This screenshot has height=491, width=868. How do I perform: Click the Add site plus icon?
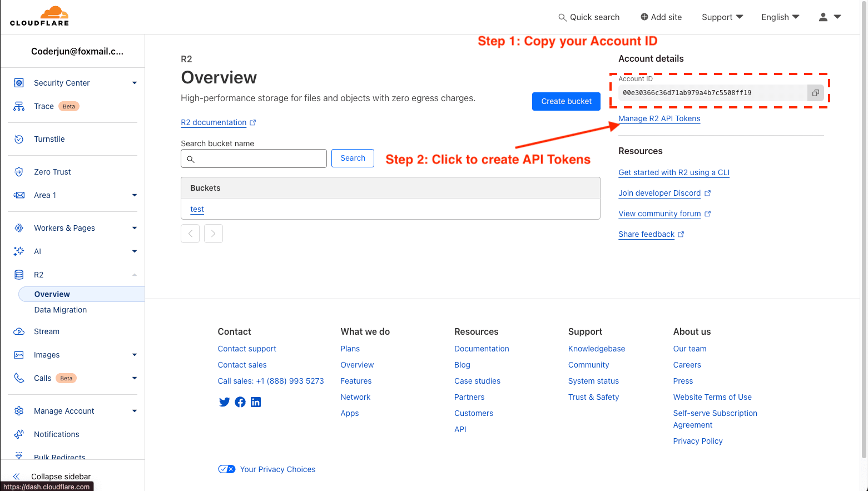[644, 17]
